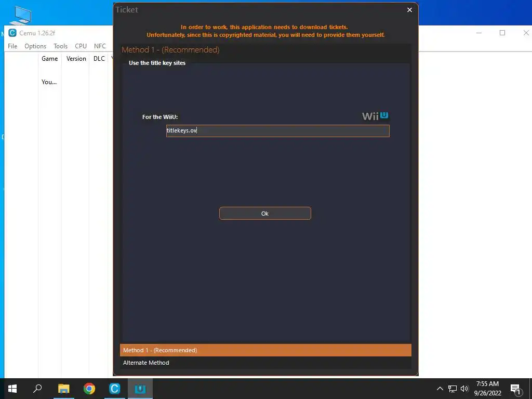Image resolution: width=532 pixels, height=399 pixels.
Task: Switch to the Alternate Method tab
Action: 265,363
